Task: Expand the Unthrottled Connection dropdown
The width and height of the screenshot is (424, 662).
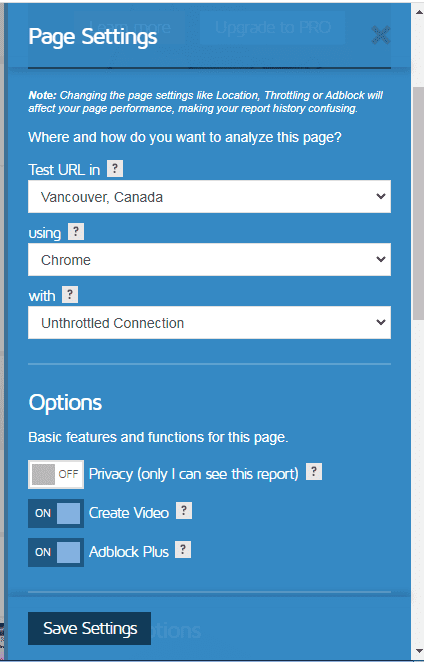Action: click(x=209, y=323)
